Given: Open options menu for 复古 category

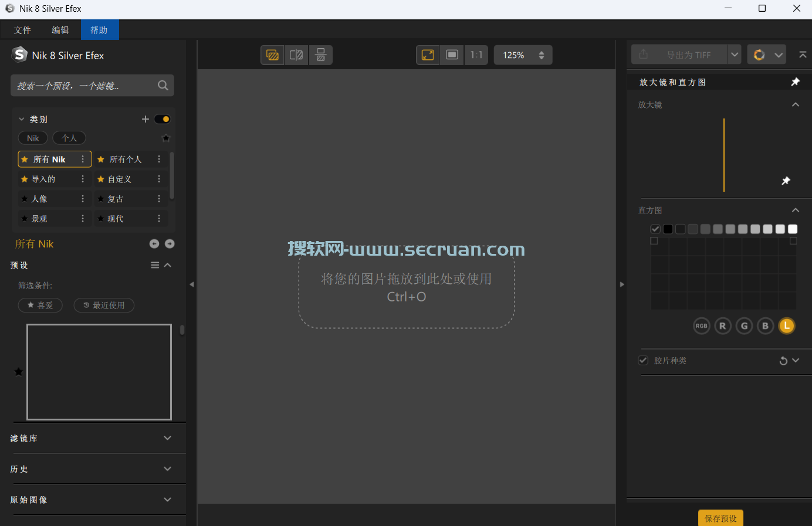Looking at the screenshot, I should (159, 199).
